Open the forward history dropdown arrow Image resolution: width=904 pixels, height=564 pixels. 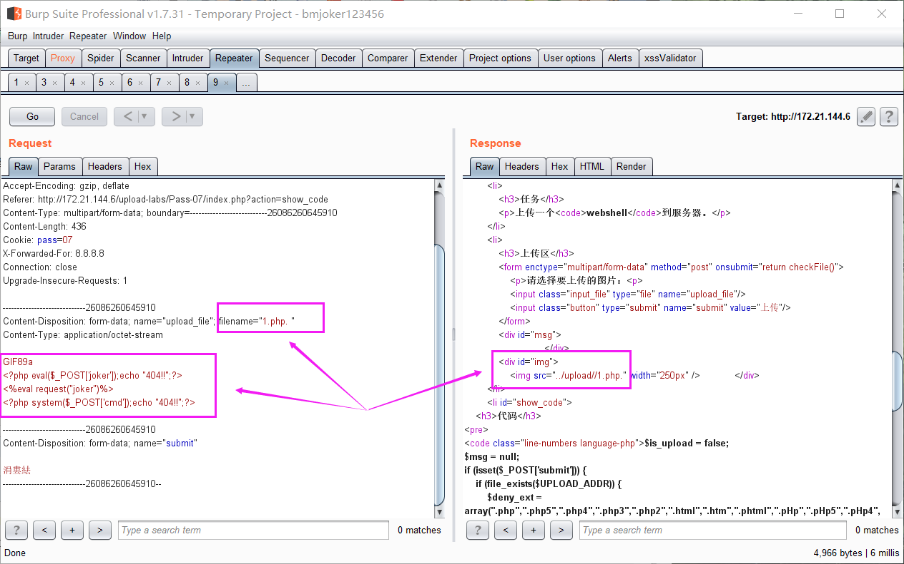pyautogui.click(x=193, y=116)
